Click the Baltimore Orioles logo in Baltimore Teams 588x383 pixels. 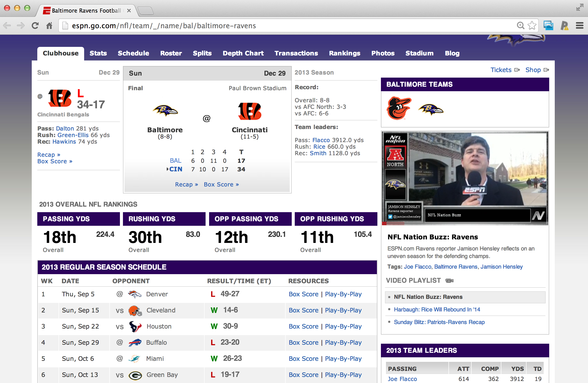[399, 108]
